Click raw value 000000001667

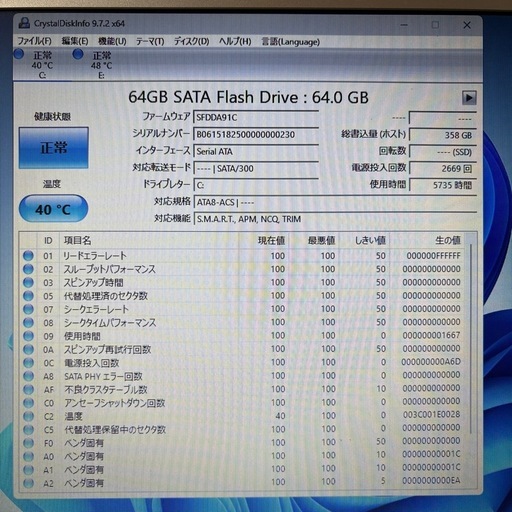coord(431,335)
